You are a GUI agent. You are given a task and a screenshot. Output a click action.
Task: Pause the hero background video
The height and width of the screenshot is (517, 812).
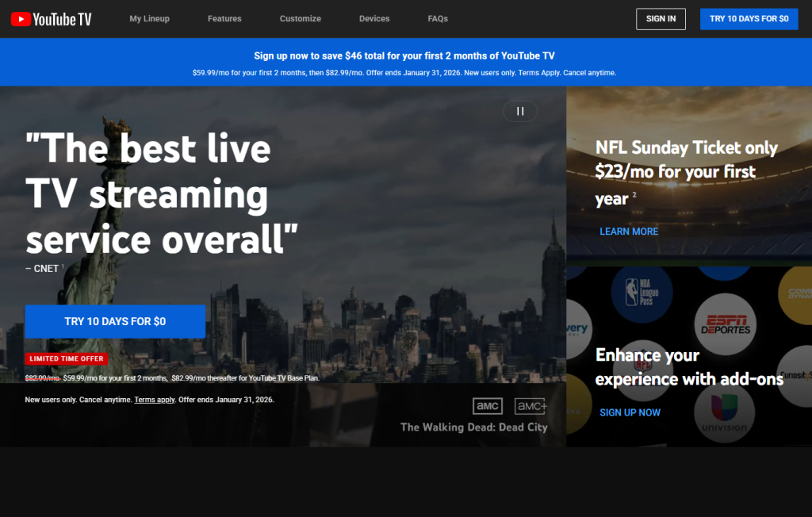[520, 111]
